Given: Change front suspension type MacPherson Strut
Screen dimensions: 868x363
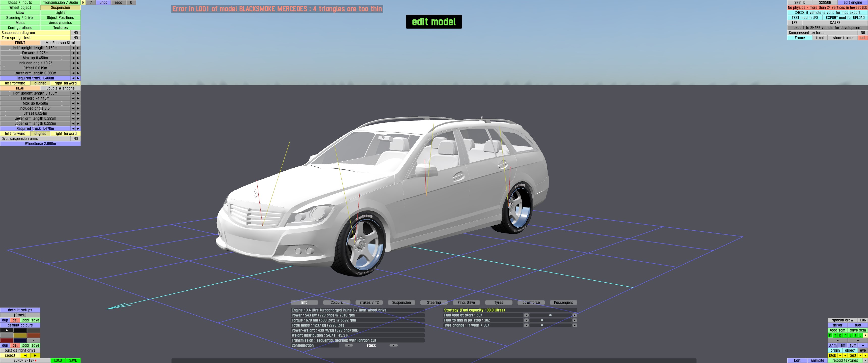Looking at the screenshot, I should tap(60, 43).
